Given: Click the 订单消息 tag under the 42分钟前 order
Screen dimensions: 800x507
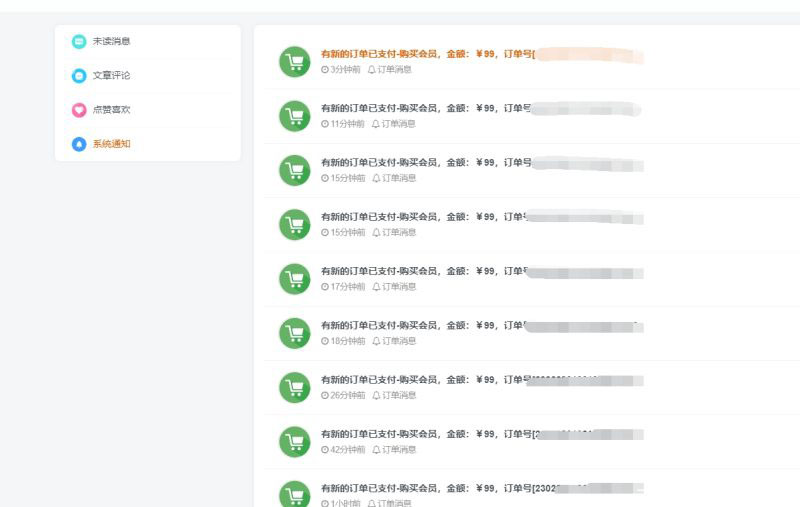Looking at the screenshot, I should pos(394,450).
